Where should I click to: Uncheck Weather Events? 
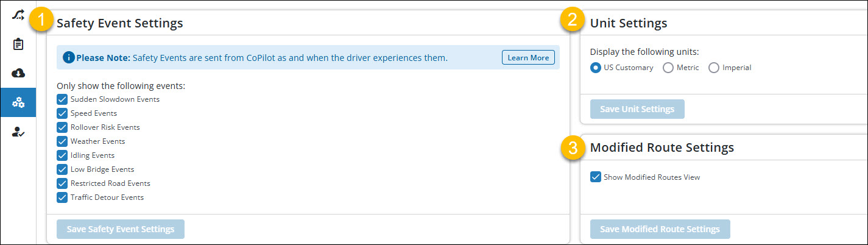click(x=62, y=141)
